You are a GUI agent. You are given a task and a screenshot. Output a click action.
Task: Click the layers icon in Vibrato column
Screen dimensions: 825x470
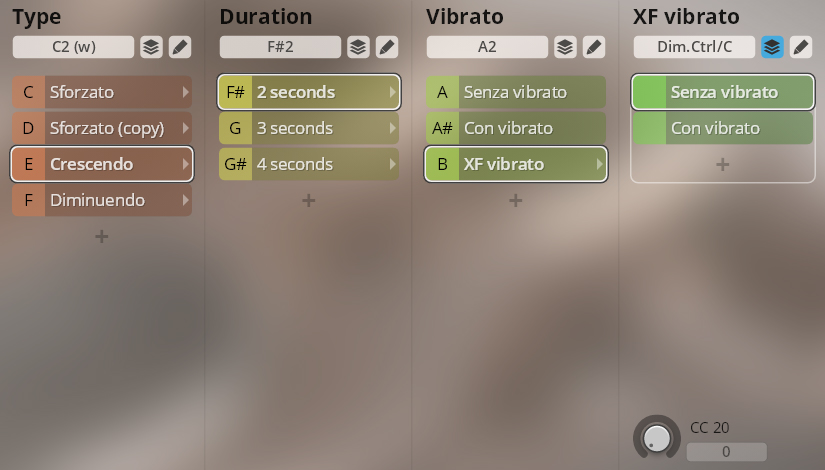tap(565, 47)
